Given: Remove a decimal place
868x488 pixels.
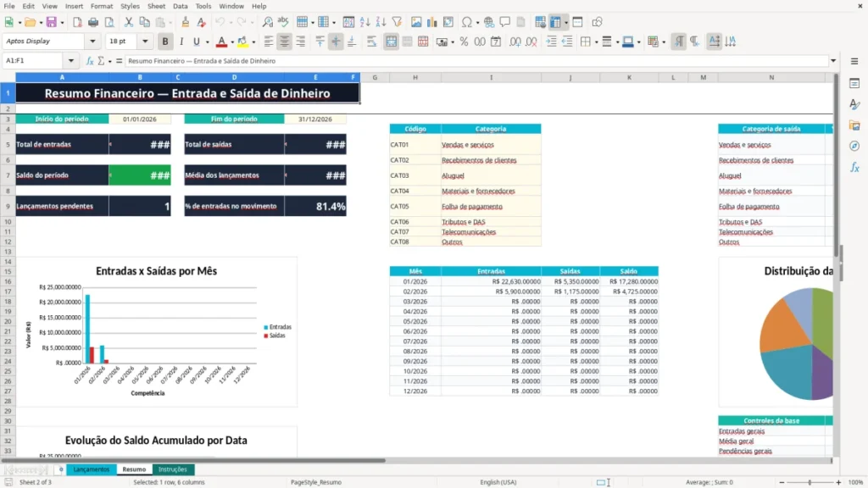Looking at the screenshot, I should (531, 42).
